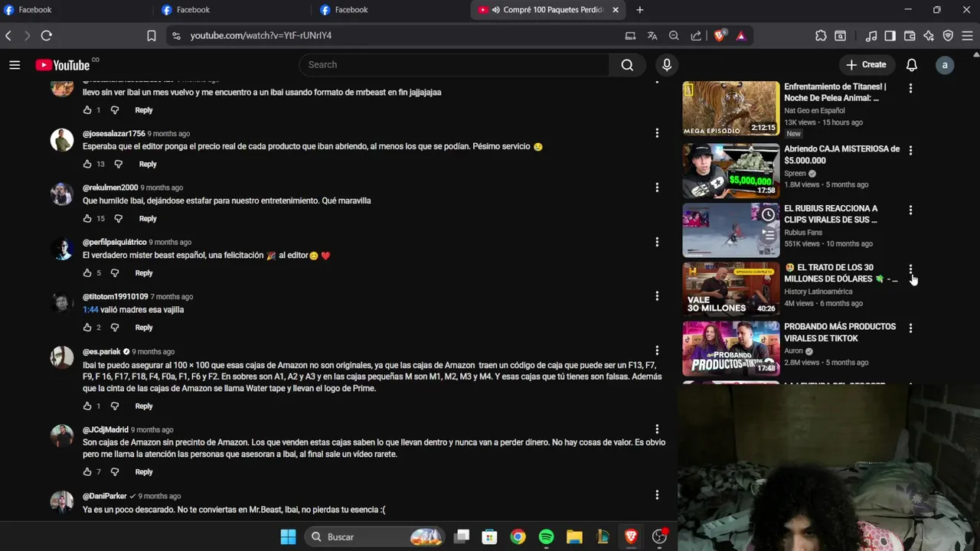980x551 pixels.
Task: Click the Create button
Action: (x=866, y=65)
